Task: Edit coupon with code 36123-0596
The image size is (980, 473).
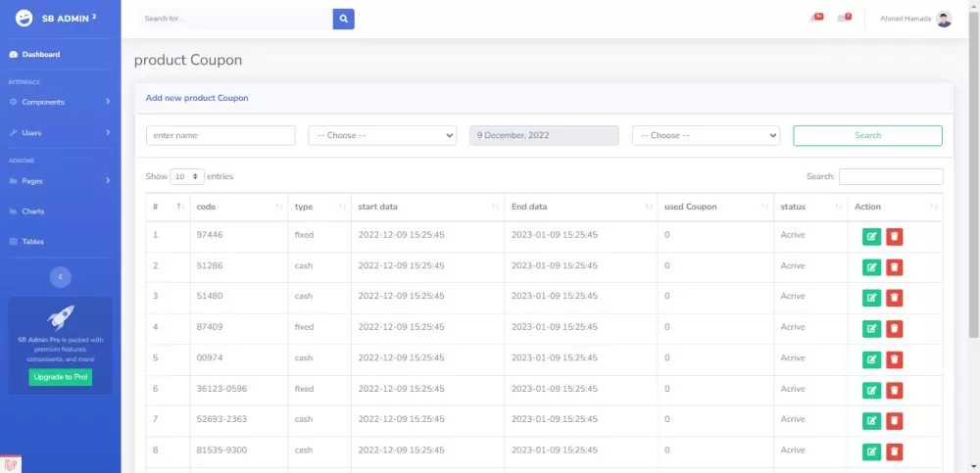Action: 871,391
